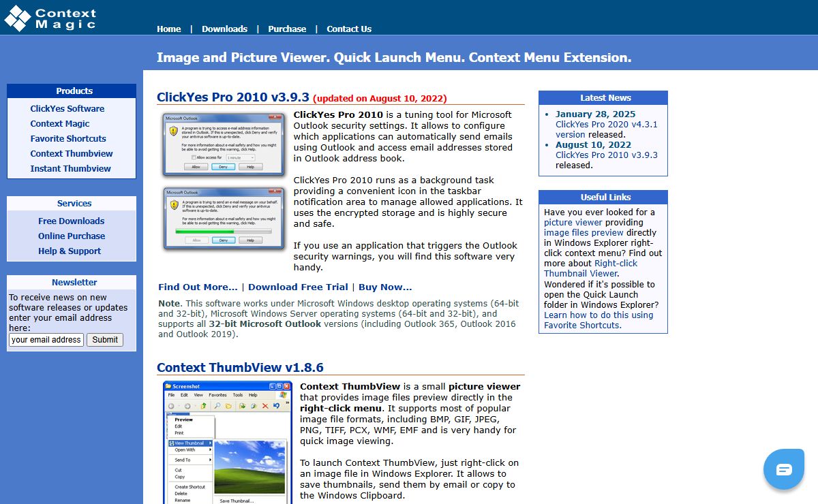Open Context Thumbview in Products sidebar

pyautogui.click(x=72, y=153)
